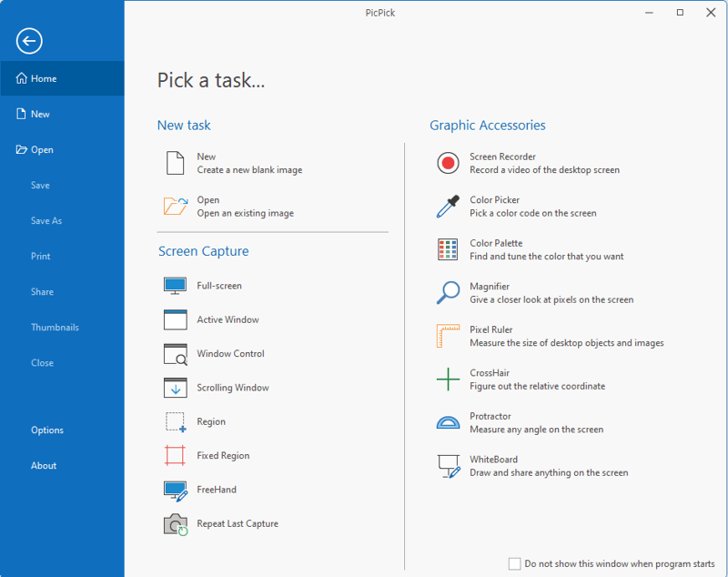Close the PicPick window
Viewport: 728px width, 577px height.
pyautogui.click(x=711, y=13)
